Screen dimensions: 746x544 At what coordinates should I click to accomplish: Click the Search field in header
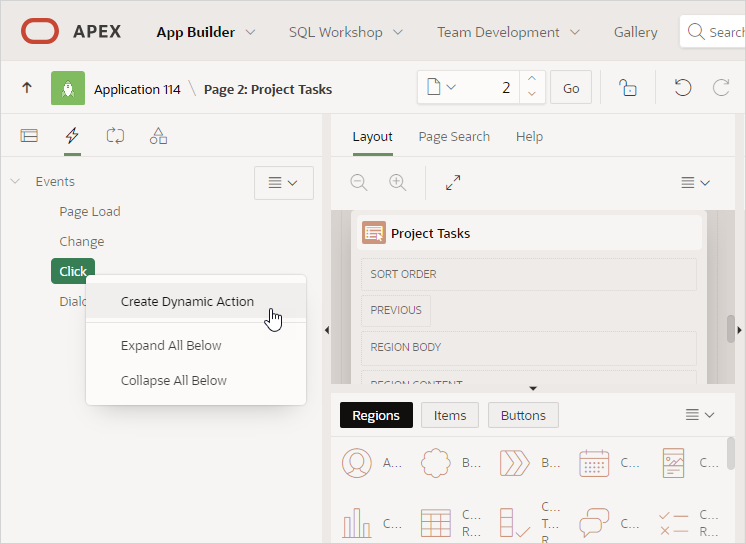(713, 31)
